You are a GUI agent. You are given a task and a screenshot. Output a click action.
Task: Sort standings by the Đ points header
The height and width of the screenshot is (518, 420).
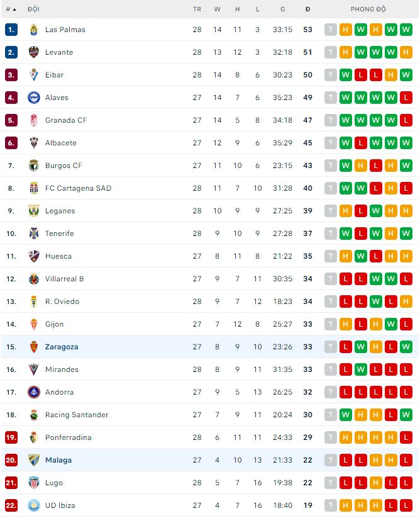307,9
